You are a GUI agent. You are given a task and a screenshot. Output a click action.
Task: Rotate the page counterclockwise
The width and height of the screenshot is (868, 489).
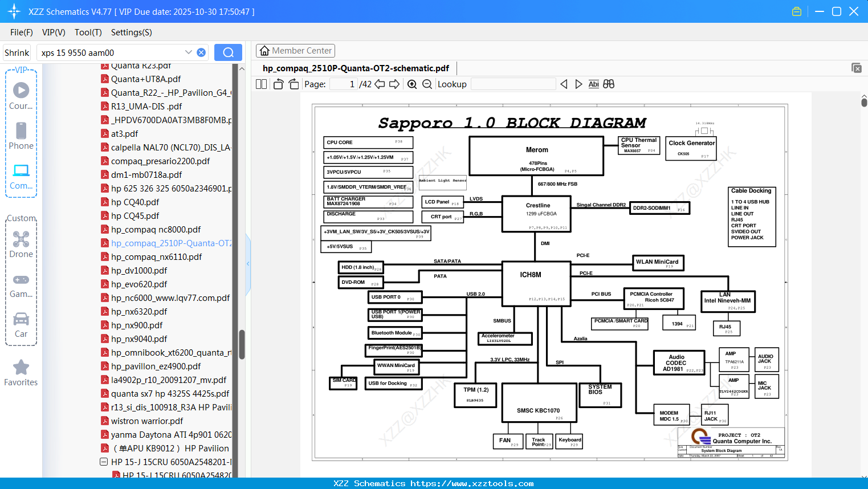(278, 84)
